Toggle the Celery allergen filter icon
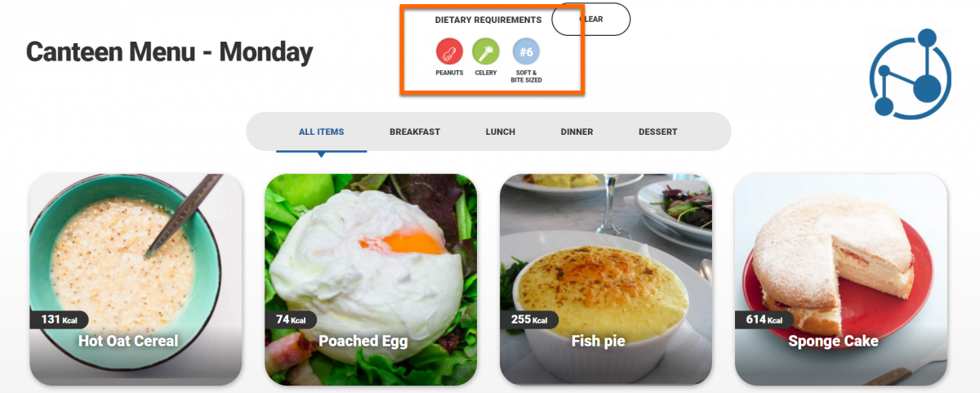 [486, 52]
